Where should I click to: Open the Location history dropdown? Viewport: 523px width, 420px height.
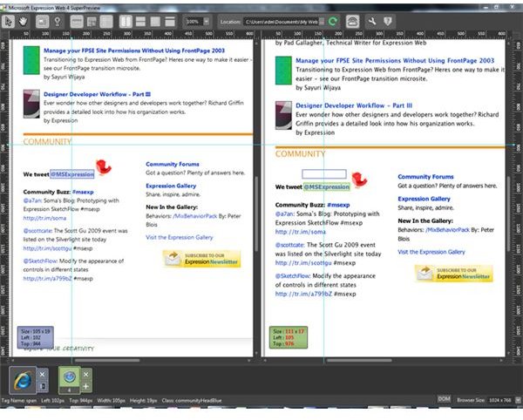[x=322, y=22]
